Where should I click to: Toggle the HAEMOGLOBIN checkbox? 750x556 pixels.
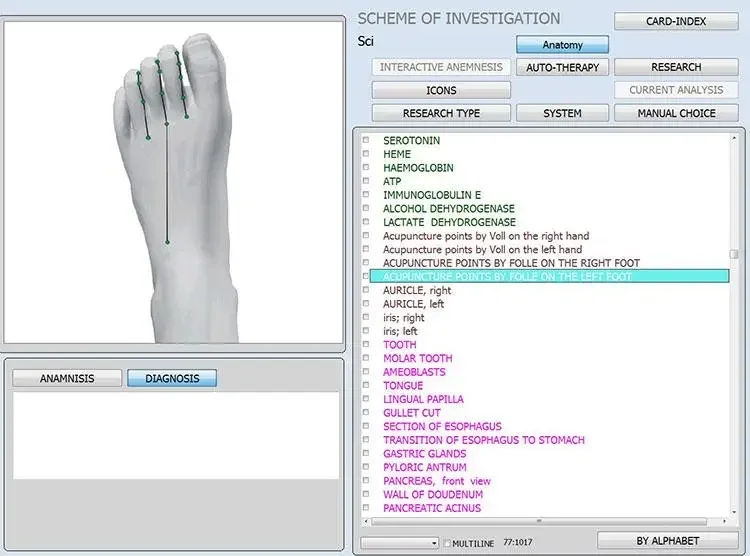(366, 168)
